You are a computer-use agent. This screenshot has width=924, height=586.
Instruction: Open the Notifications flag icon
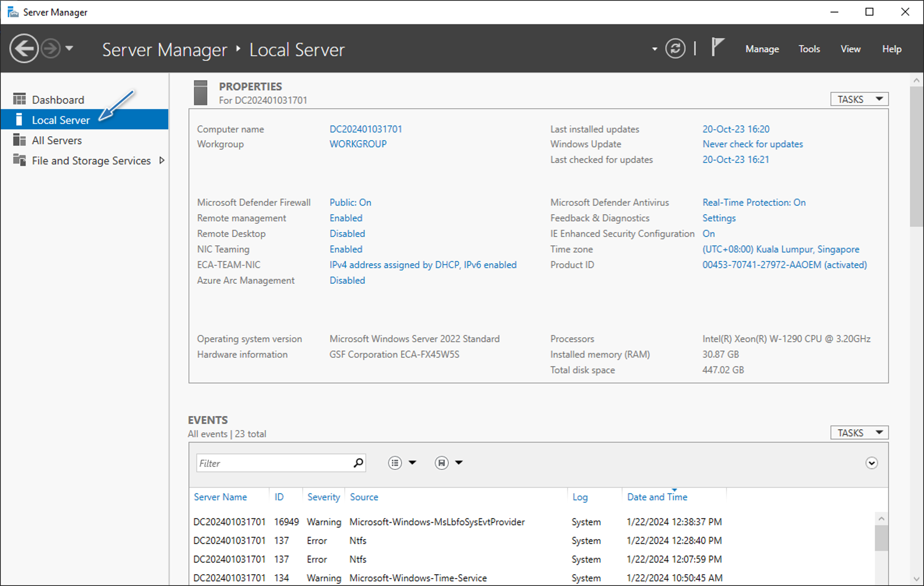point(717,47)
